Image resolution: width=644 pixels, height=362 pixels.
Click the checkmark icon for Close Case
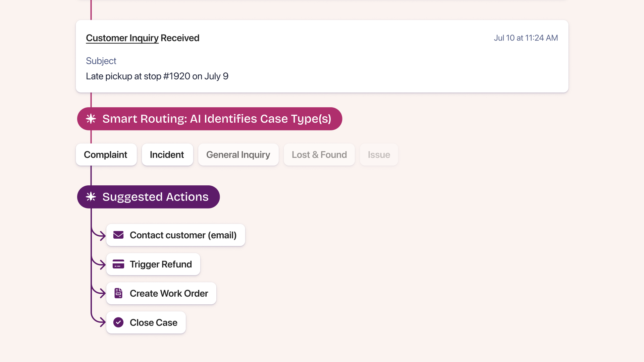point(118,322)
